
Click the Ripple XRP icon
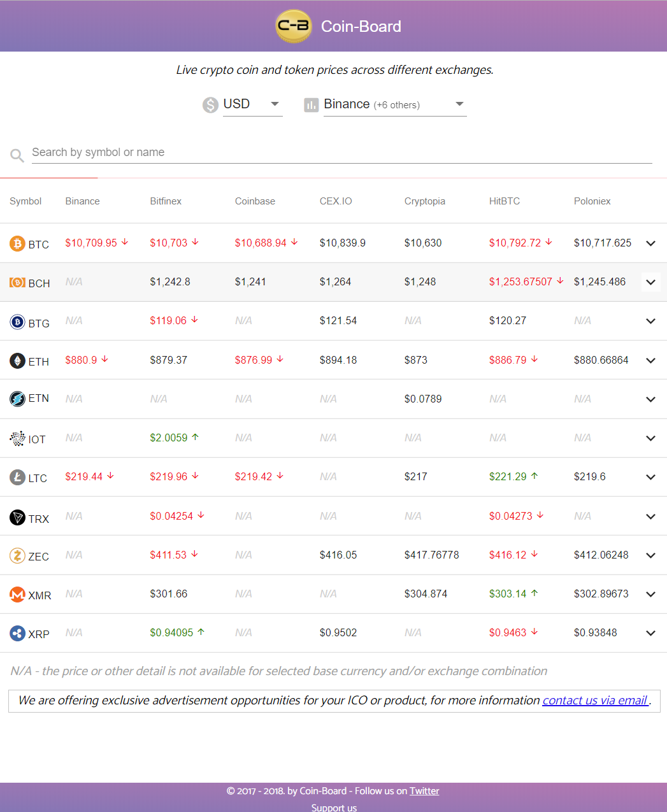[x=17, y=633]
